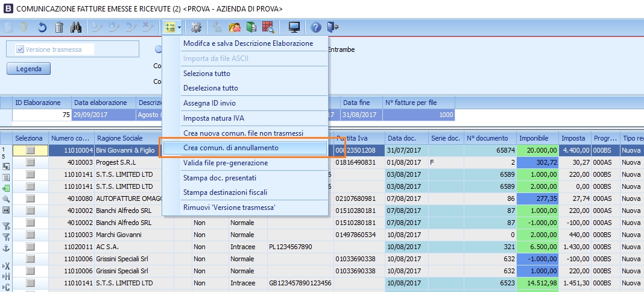
Task: Click the magnifier icon in grid sidebar
Action: pyautogui.click(x=6, y=199)
